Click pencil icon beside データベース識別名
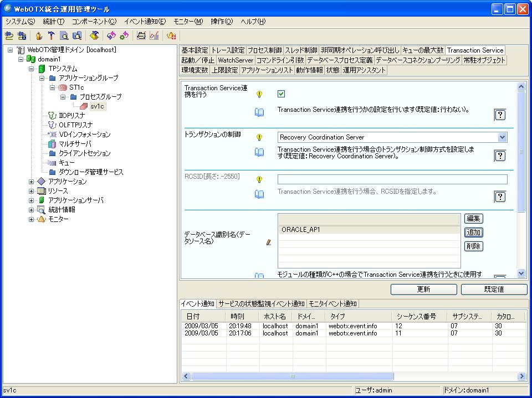Image resolution: width=532 pixels, height=398 pixels. tap(269, 242)
